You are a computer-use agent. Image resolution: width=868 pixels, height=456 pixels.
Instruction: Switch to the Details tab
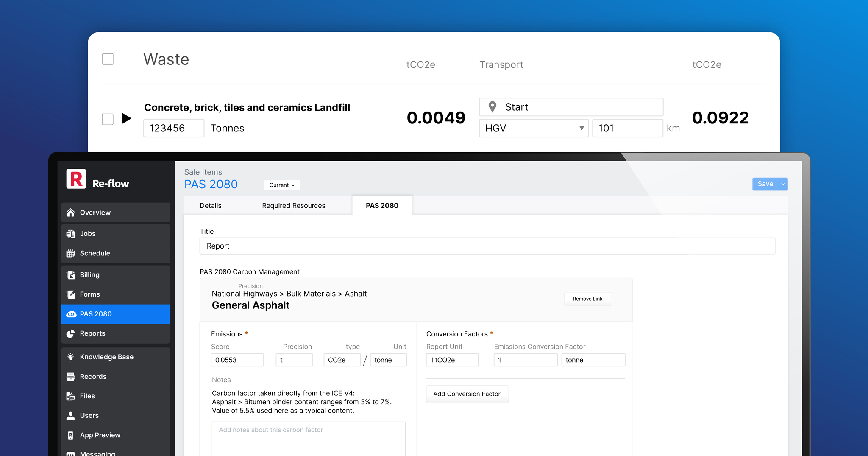[x=211, y=206]
